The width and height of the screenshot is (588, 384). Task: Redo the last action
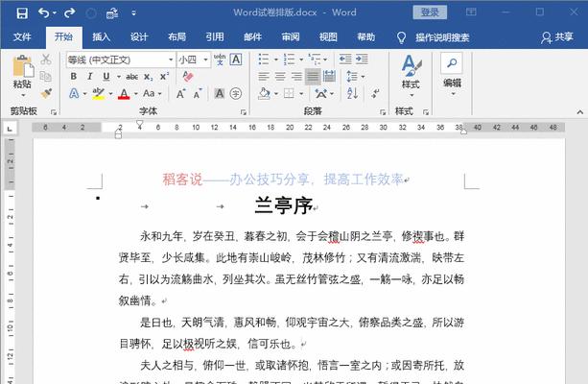(x=69, y=13)
